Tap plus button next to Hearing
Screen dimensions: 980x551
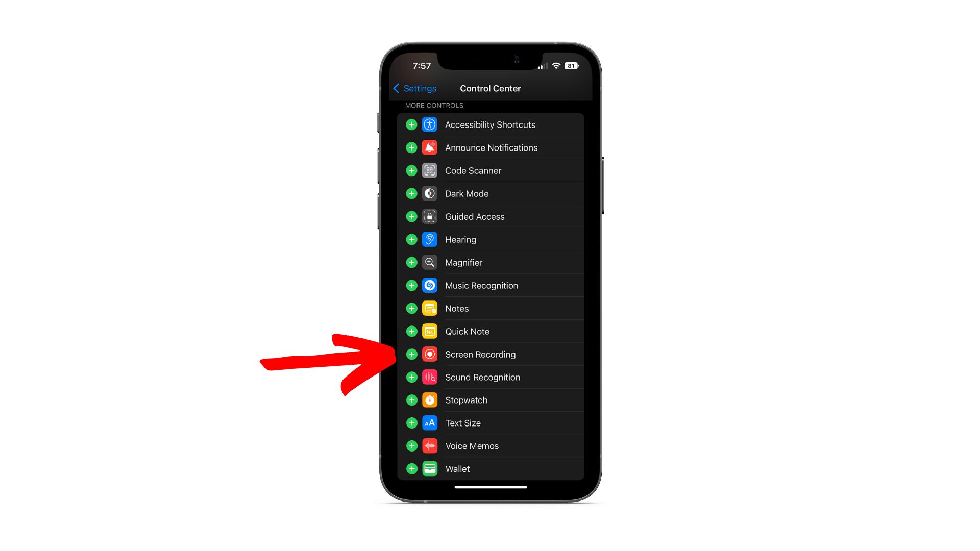click(x=410, y=239)
